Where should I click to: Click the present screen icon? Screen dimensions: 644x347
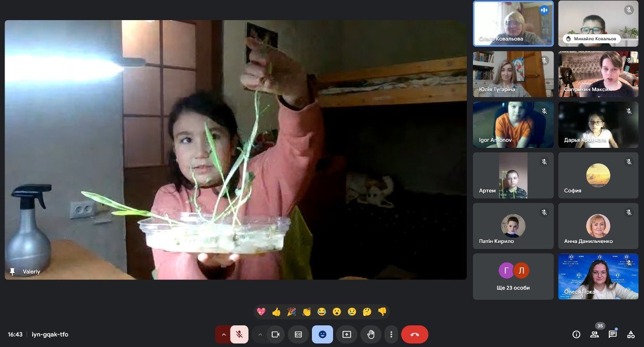point(347,334)
